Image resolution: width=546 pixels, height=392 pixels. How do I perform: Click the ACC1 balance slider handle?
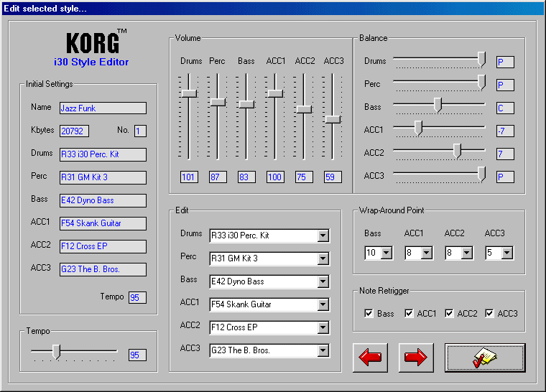coord(418,128)
